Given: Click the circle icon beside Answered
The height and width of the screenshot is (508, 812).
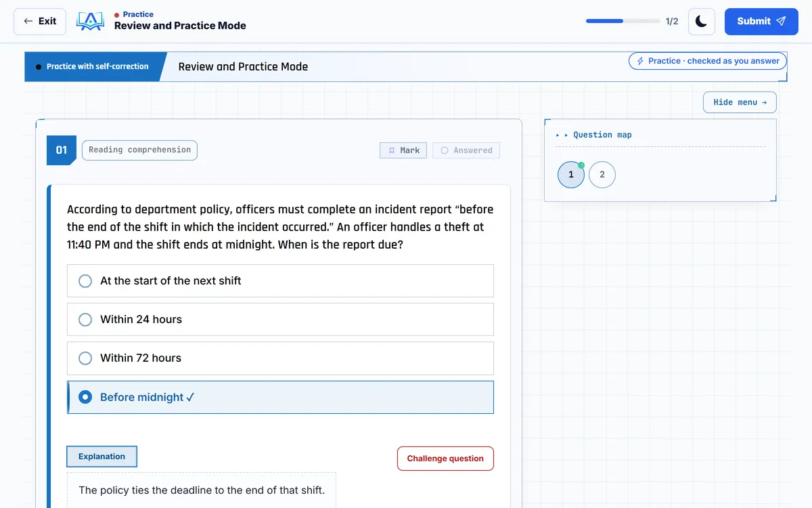Looking at the screenshot, I should click(445, 150).
